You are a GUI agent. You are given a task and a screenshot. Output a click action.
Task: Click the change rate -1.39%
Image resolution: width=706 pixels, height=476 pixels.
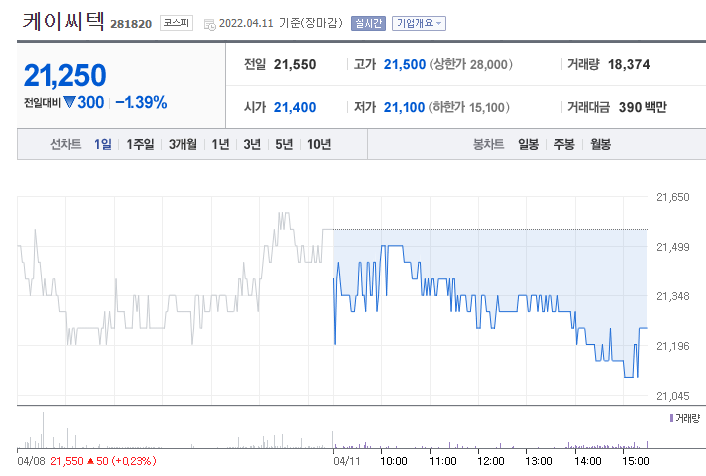(x=141, y=102)
